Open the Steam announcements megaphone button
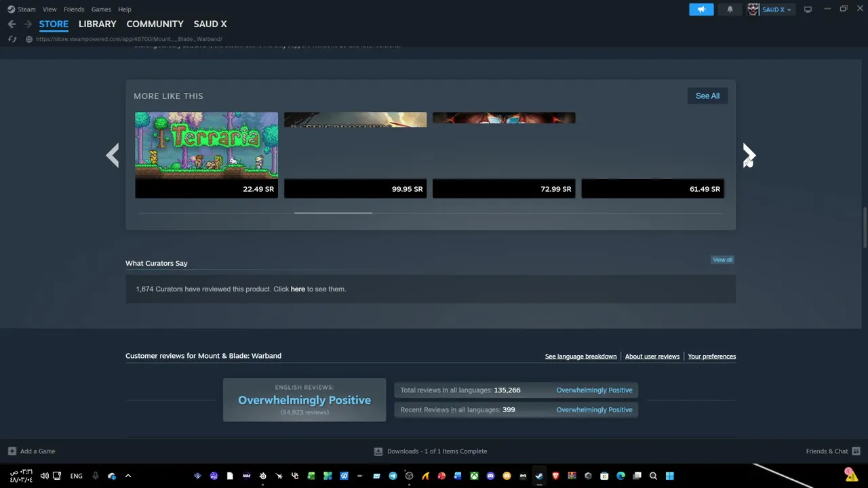The image size is (868, 488). click(x=701, y=9)
